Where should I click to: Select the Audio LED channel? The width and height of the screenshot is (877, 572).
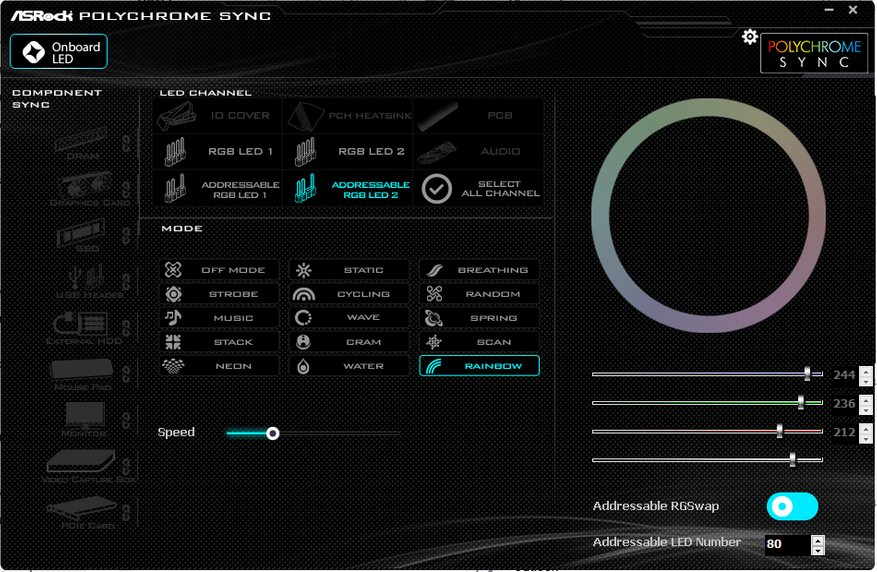(478, 152)
